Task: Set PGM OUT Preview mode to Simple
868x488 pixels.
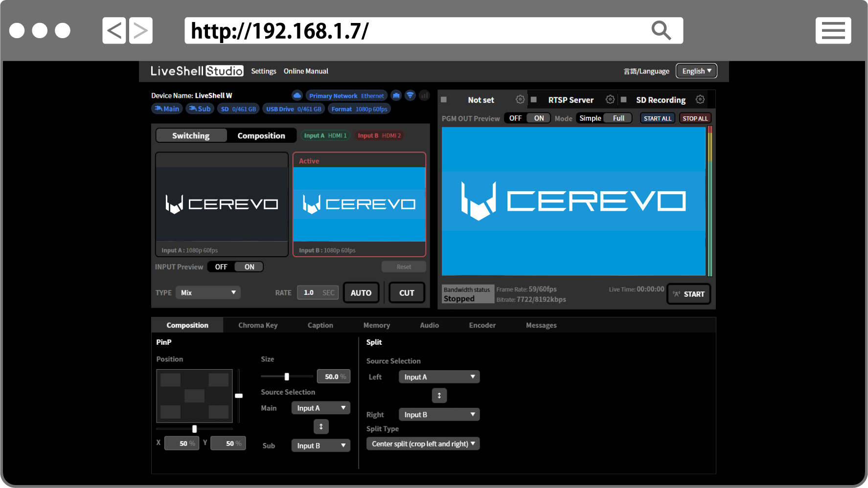Action: click(x=590, y=118)
